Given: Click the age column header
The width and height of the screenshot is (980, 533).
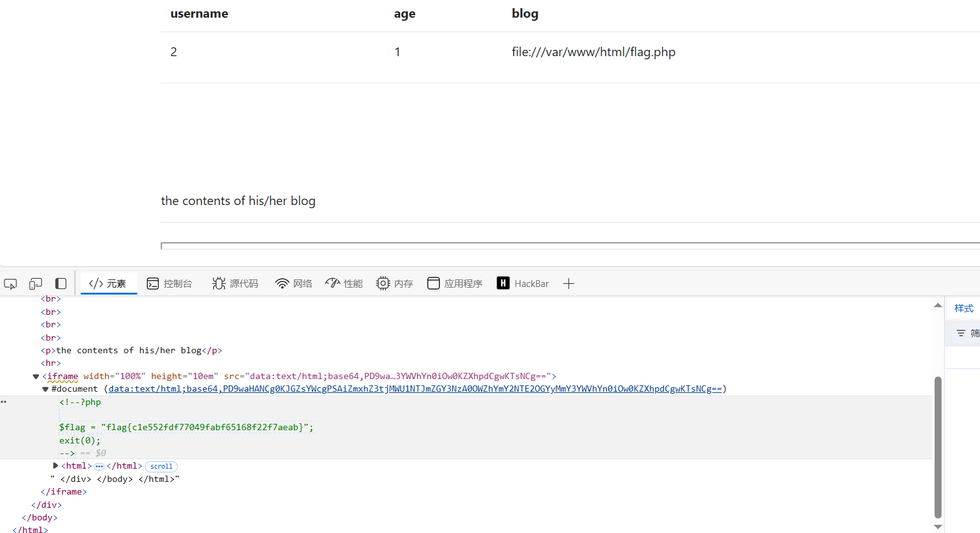Looking at the screenshot, I should (x=405, y=14).
